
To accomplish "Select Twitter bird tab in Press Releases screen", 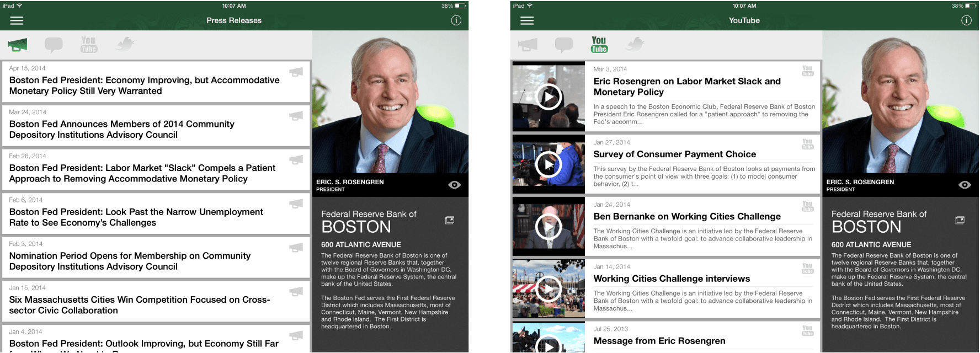I will tap(125, 44).
